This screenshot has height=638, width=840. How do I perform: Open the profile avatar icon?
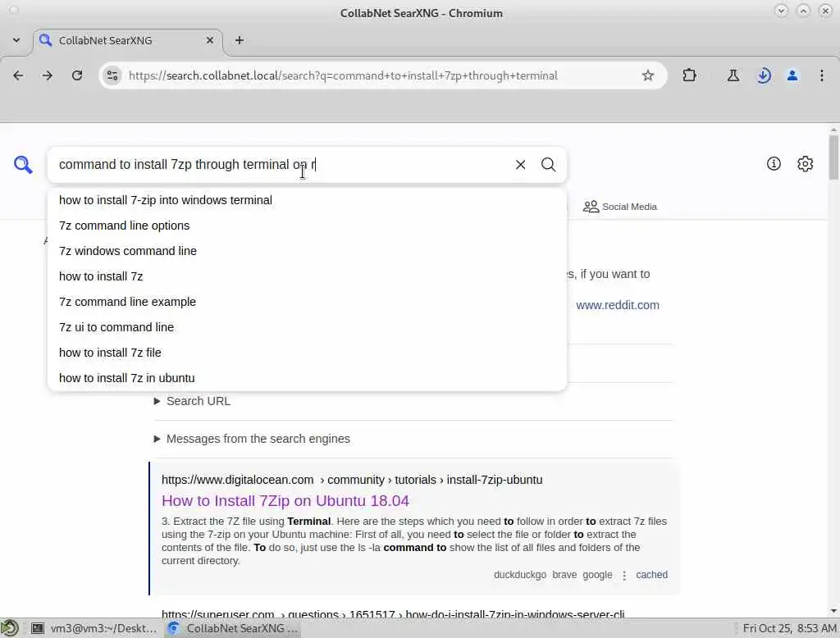point(792,75)
